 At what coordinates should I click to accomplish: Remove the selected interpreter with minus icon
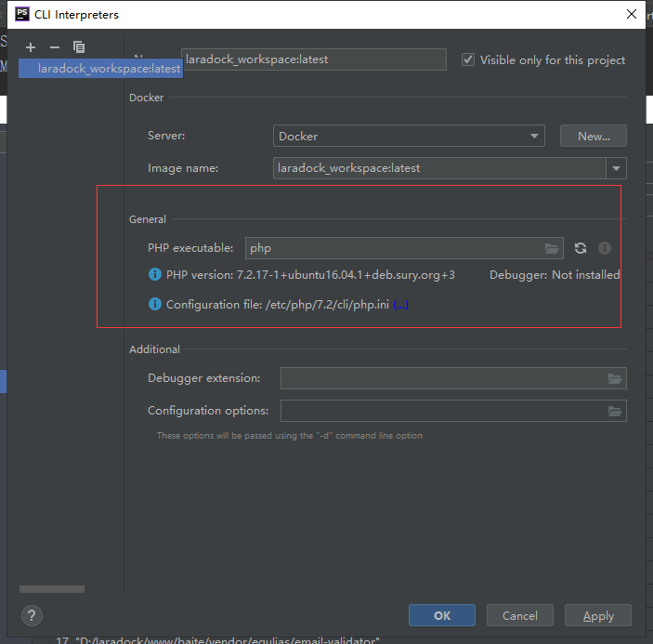(x=54, y=46)
